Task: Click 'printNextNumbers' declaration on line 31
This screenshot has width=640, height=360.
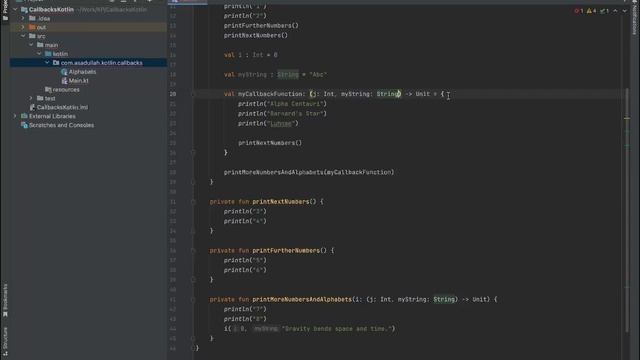Action: coord(281,202)
